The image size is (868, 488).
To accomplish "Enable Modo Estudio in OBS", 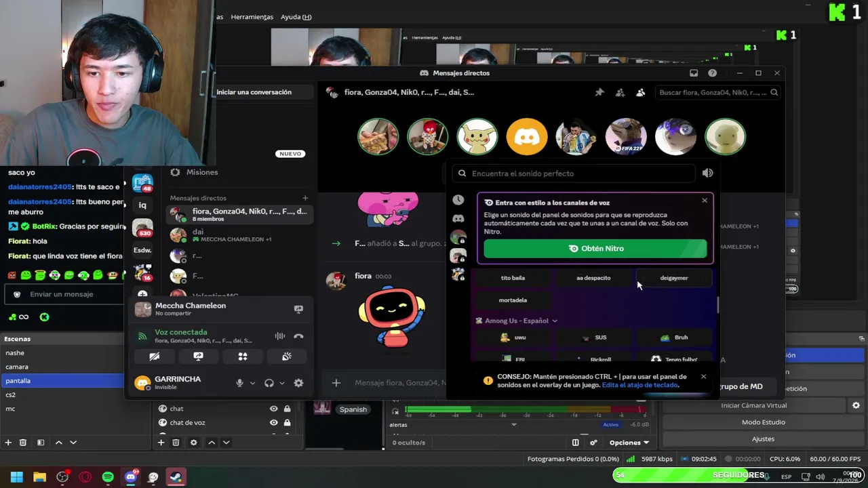I will pos(763,422).
